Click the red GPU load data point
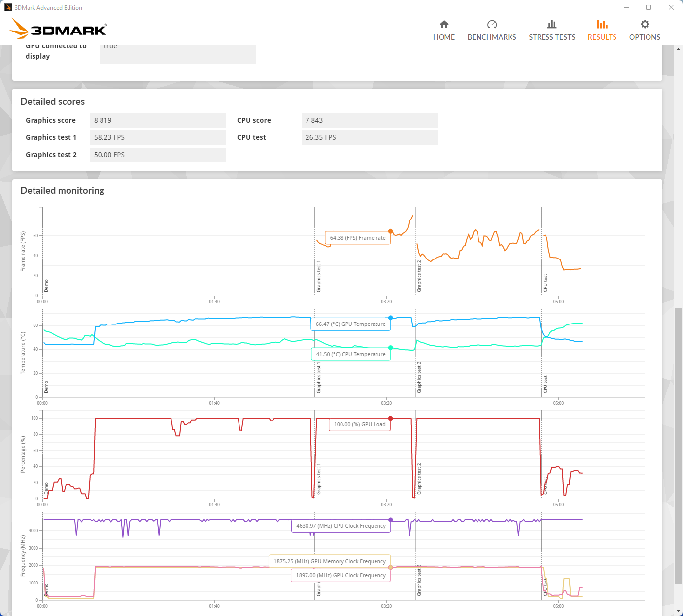This screenshot has width=683, height=616. tap(391, 418)
